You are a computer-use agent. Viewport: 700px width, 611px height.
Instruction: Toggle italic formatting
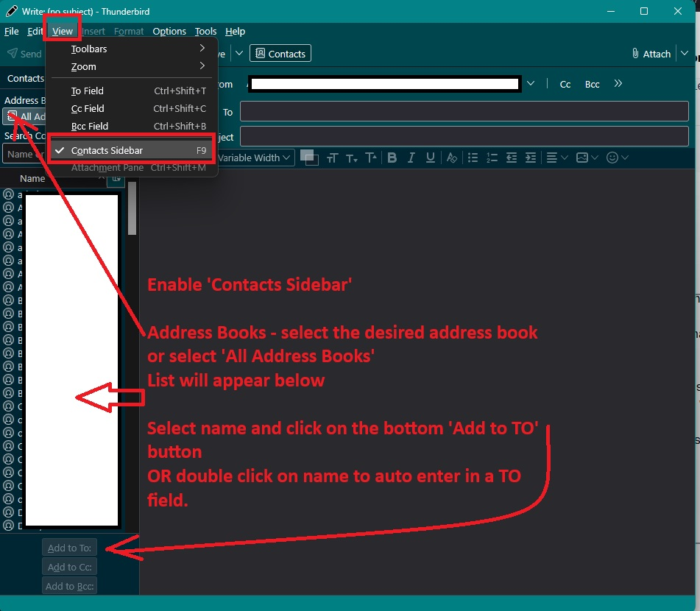point(411,158)
